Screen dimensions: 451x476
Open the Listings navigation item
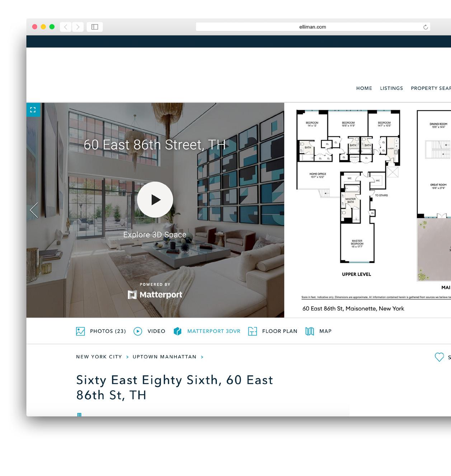pos(391,88)
